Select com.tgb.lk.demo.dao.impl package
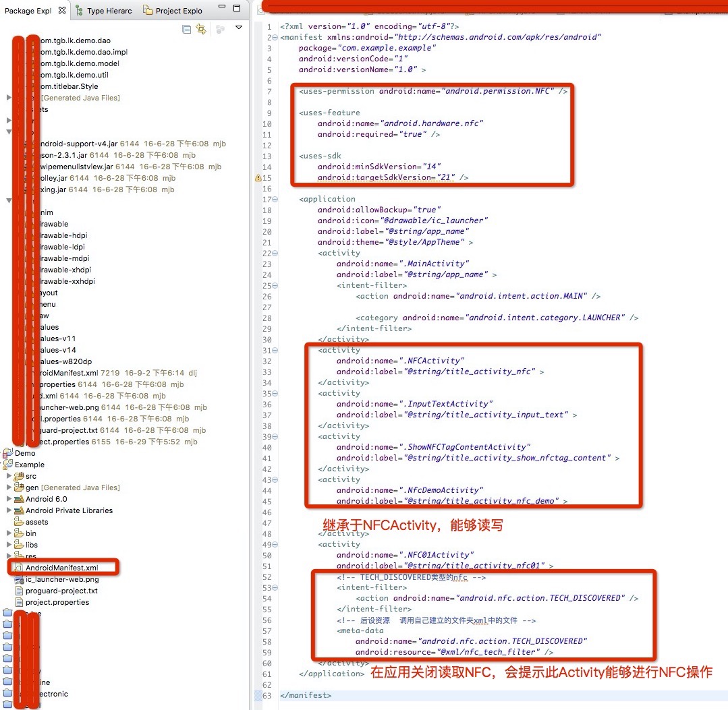Screen dimensions: 728x710 point(84,52)
